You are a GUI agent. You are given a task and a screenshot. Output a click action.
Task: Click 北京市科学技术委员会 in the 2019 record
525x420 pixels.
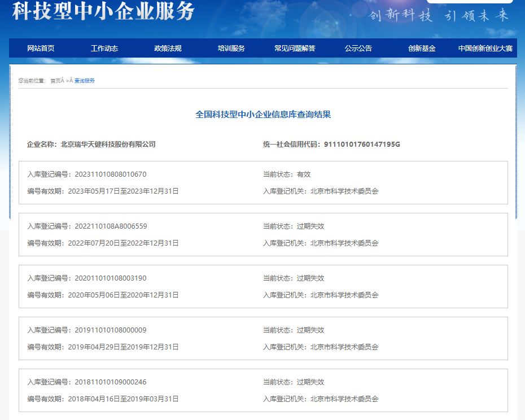click(344, 347)
